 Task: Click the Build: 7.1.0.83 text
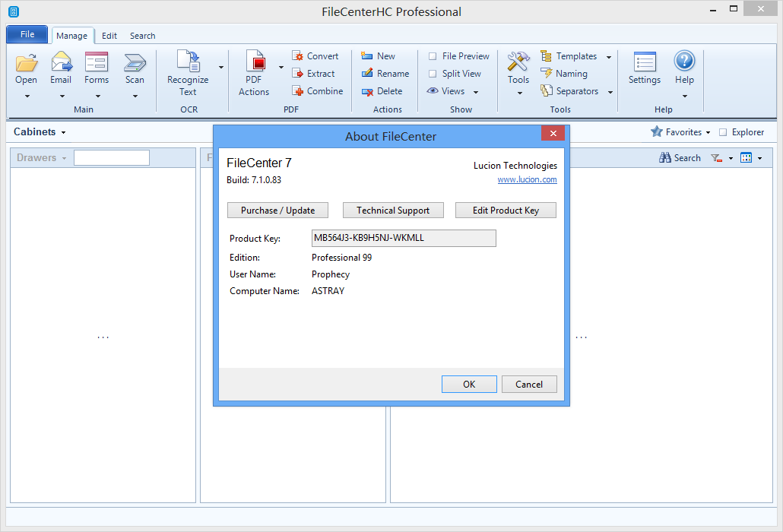pyautogui.click(x=254, y=179)
